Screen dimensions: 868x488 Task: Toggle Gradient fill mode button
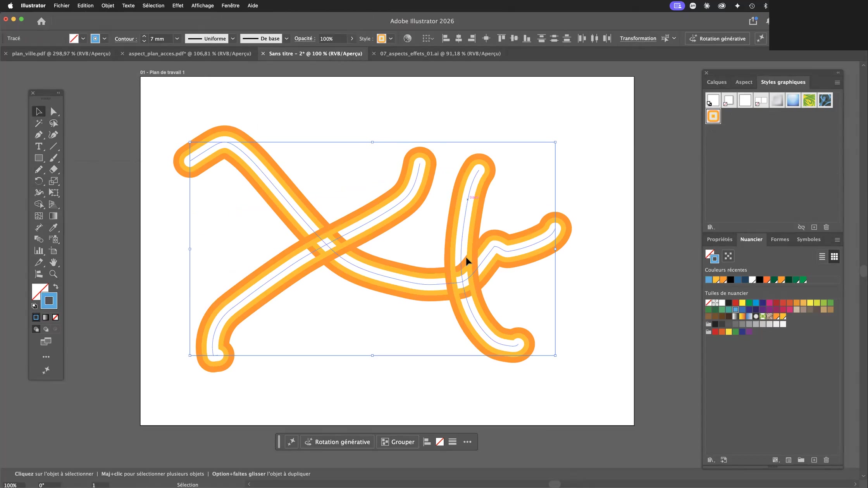[46, 317]
